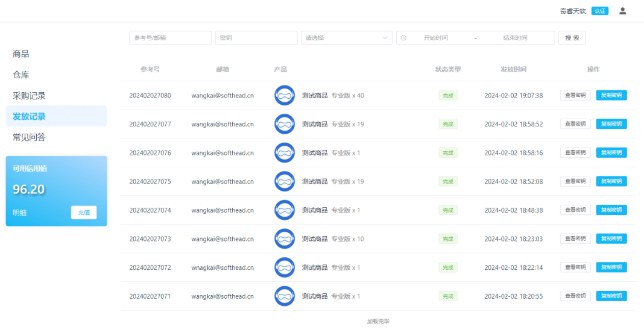Open the 商品 menu in the sidebar
Viewport: 644px width, 330px height.
point(21,54)
